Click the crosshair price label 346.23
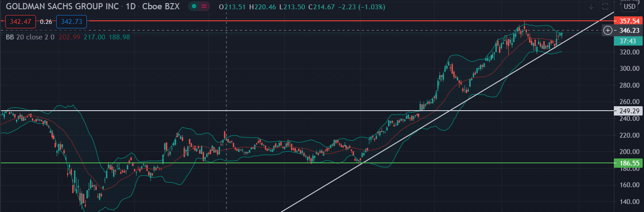 pos(629,30)
